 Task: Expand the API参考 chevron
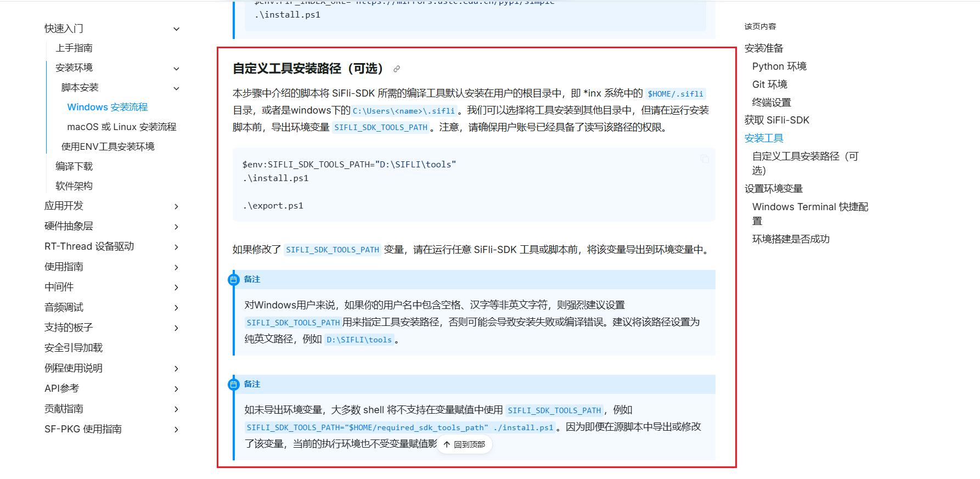(176, 389)
